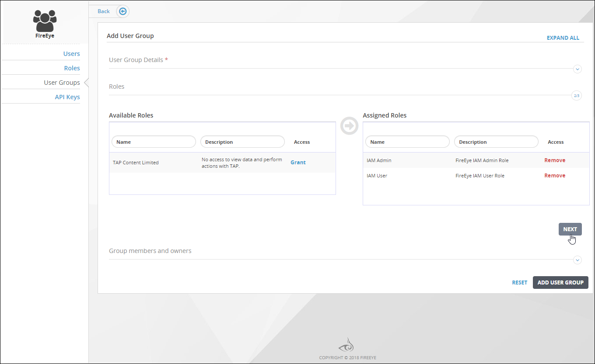Image resolution: width=595 pixels, height=364 pixels.
Task: Click the Roles section 2/3 indicator
Action: (x=577, y=95)
